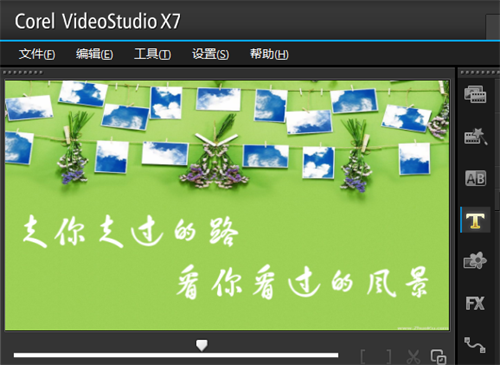Screen dimensions: 500x365
Task: Set mark-in with left bracket
Action: pos(363,357)
